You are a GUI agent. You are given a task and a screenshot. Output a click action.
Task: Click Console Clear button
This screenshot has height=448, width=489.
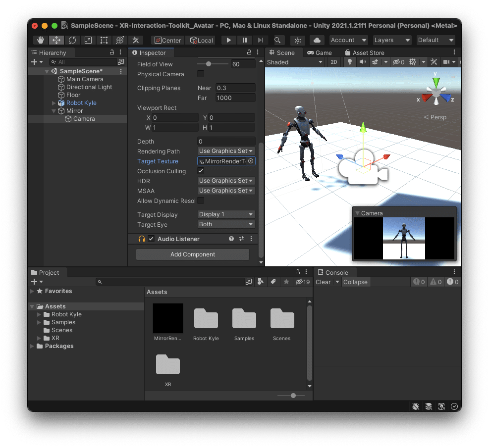pos(323,282)
